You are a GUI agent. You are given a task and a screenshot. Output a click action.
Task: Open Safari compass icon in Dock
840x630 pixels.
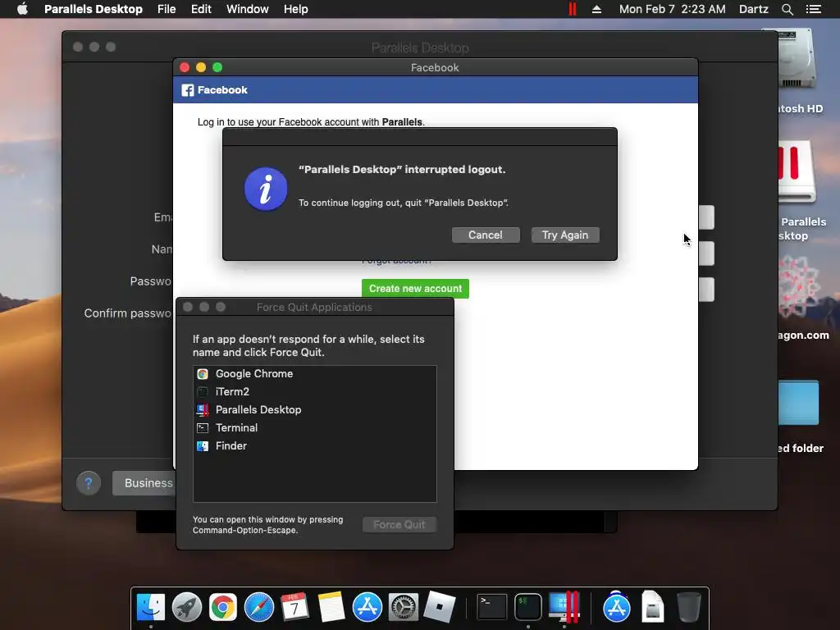click(x=258, y=607)
